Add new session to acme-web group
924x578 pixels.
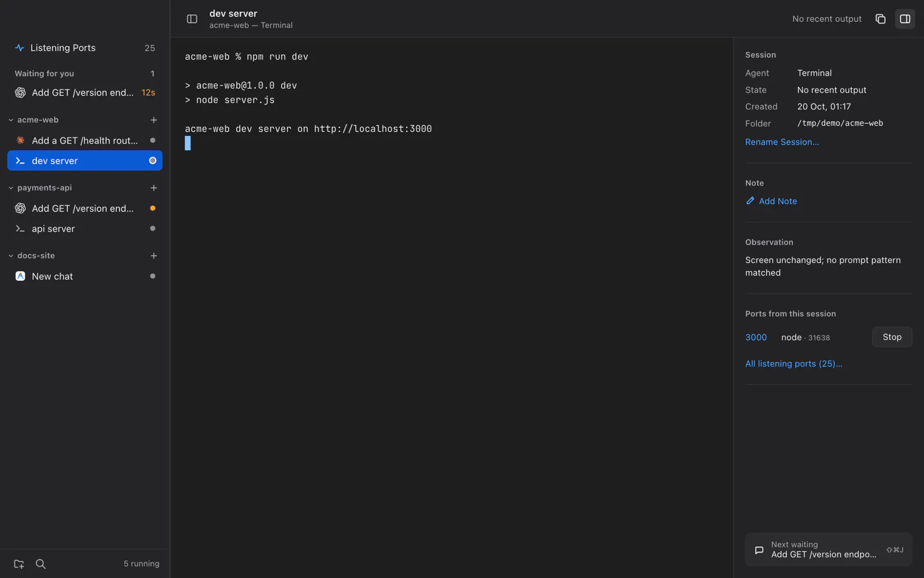click(x=154, y=120)
